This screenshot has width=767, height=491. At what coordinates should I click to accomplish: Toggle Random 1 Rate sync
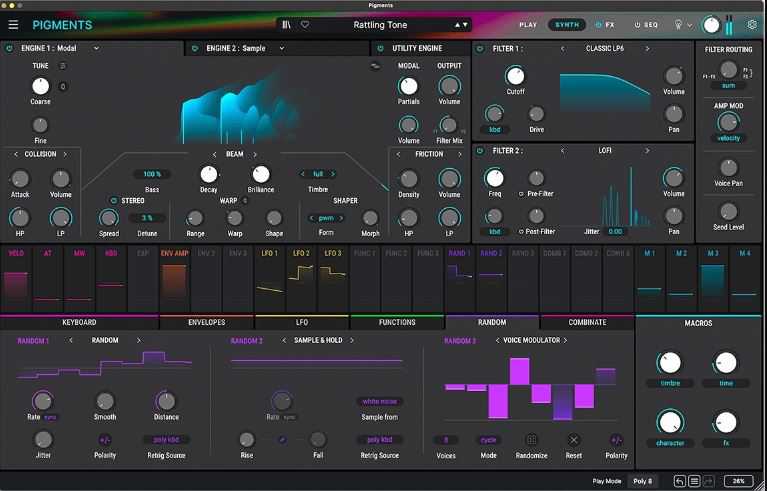click(50, 418)
